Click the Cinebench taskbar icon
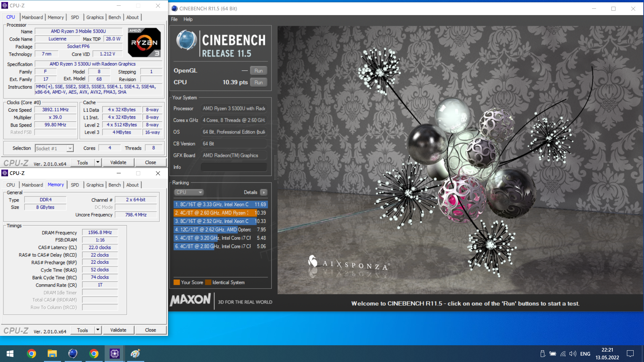This screenshot has height=362, width=644. click(73, 354)
